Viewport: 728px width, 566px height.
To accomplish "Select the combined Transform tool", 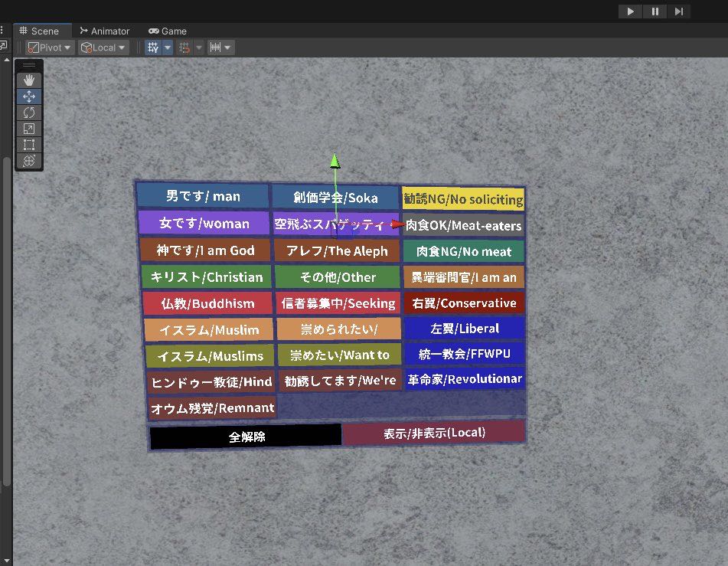I will tap(29, 161).
